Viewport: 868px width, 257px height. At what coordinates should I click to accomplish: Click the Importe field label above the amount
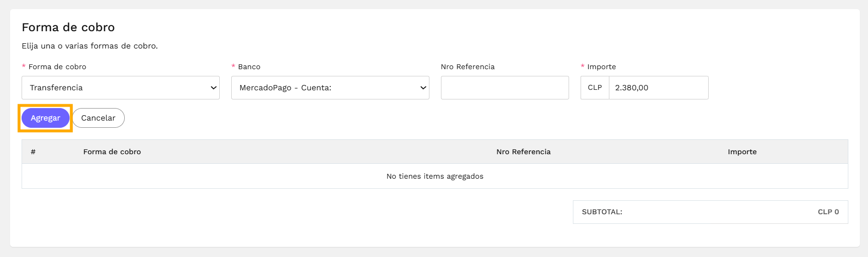click(602, 67)
